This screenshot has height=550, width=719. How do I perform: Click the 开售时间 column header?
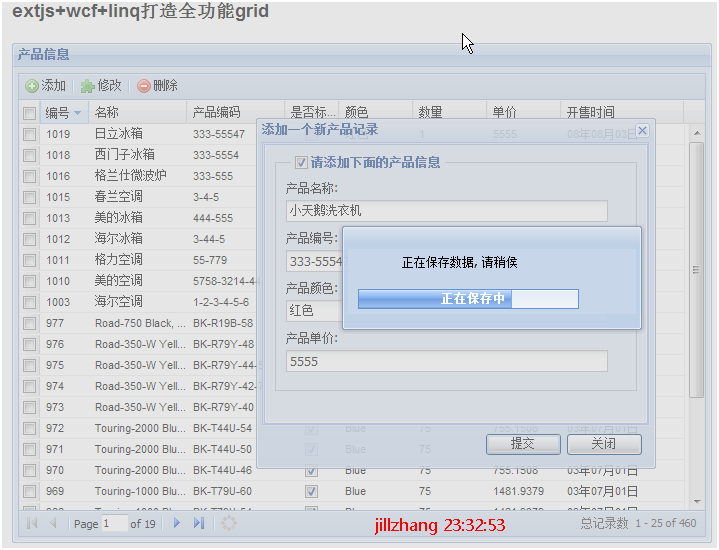(590, 113)
